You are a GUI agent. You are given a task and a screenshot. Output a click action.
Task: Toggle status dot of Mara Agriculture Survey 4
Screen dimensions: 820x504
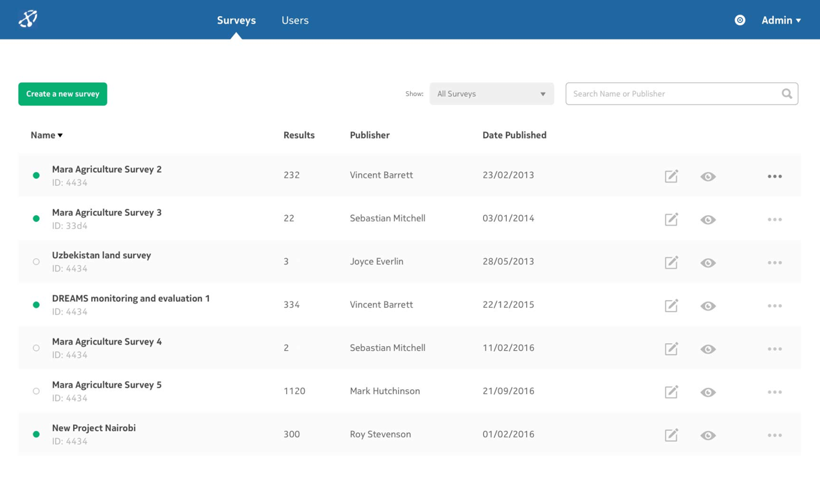click(x=36, y=348)
